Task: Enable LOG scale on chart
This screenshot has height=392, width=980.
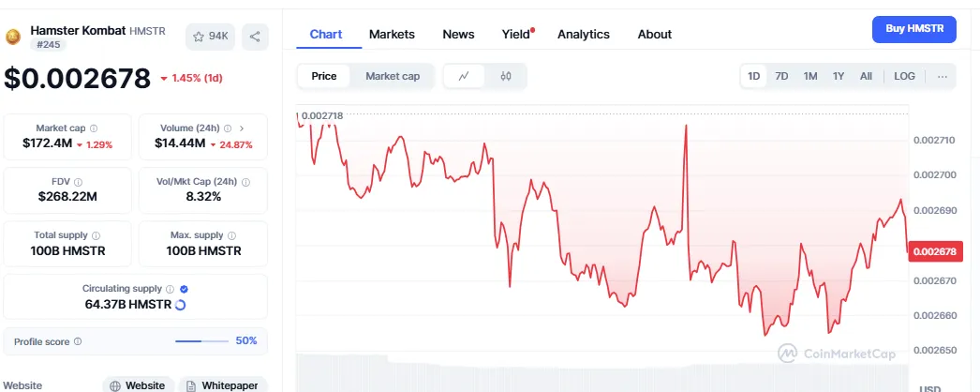Action: tap(904, 76)
